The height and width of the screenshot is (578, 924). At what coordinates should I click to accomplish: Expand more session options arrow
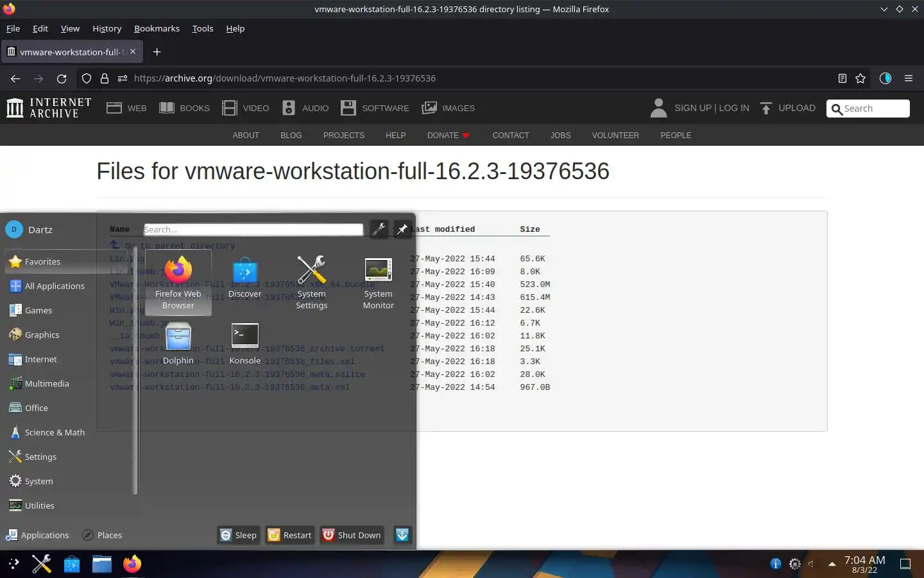point(402,535)
